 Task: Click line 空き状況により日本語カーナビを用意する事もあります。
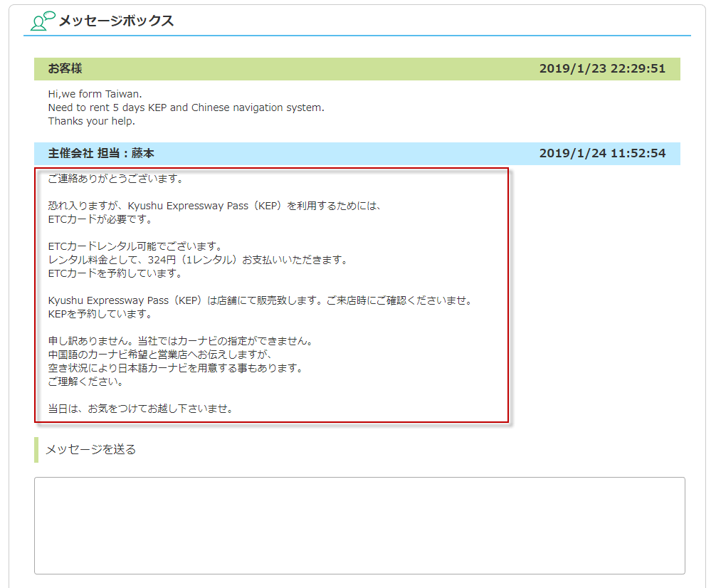tap(175, 368)
